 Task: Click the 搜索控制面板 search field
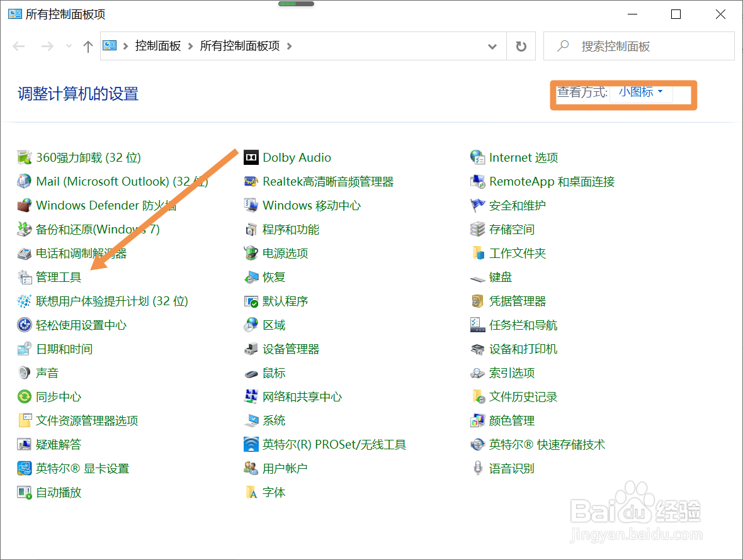638,47
